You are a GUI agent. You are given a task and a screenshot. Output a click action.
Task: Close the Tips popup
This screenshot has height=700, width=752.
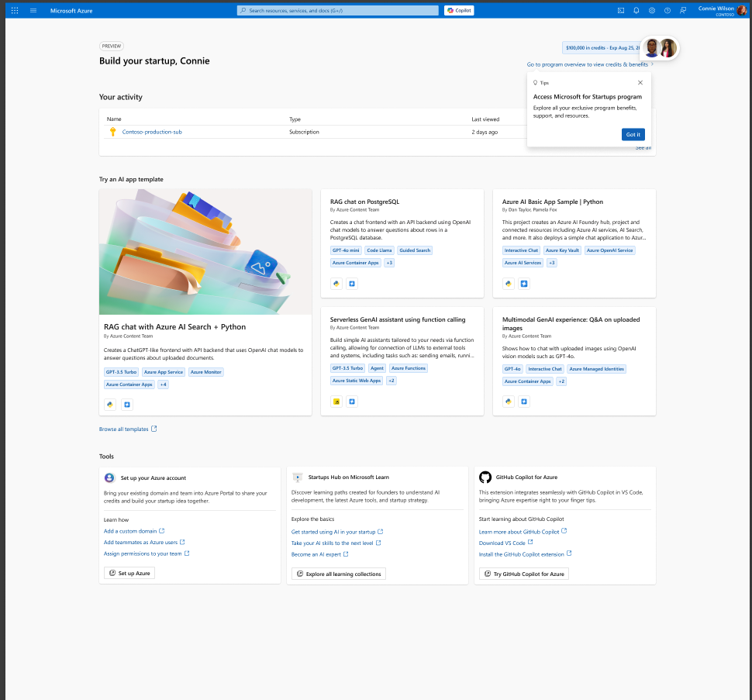pyautogui.click(x=640, y=82)
